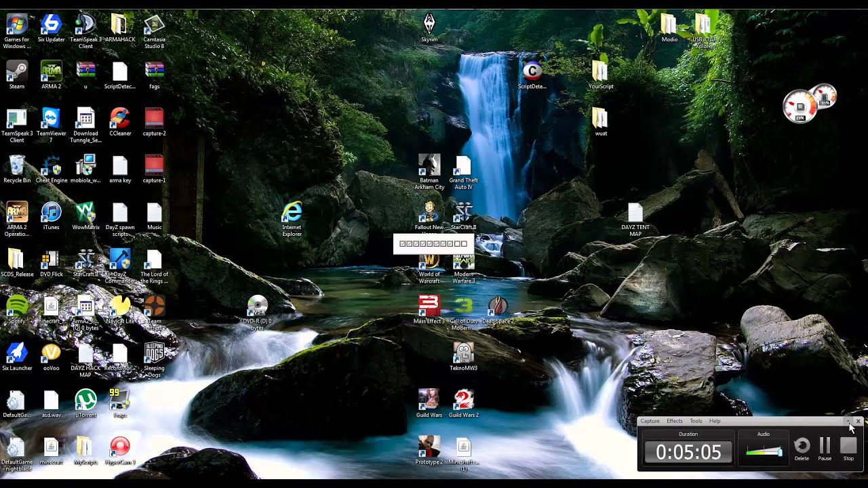
Task: Select the Steam desktop icon
Action: (17, 75)
